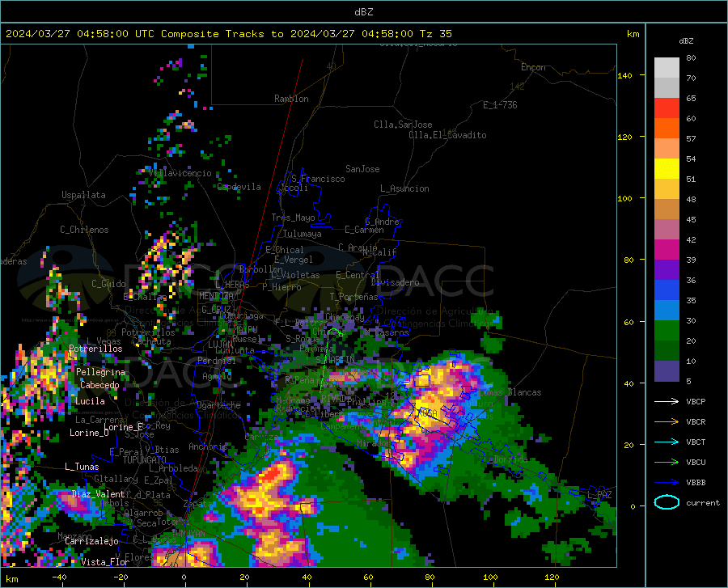
Task: Click the 'L_Asuncion' map label
Action: click(404, 188)
